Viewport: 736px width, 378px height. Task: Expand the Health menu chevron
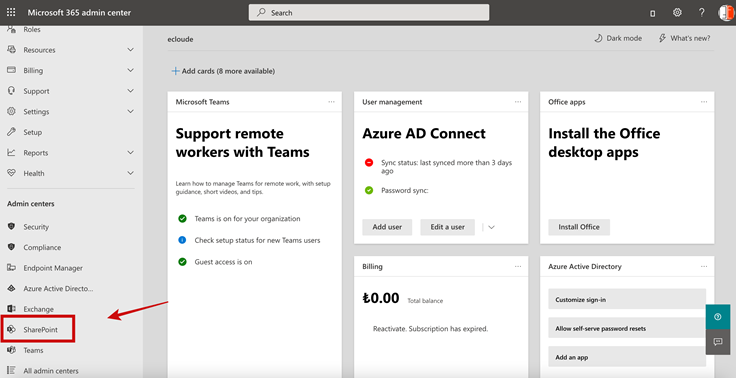[130, 173]
